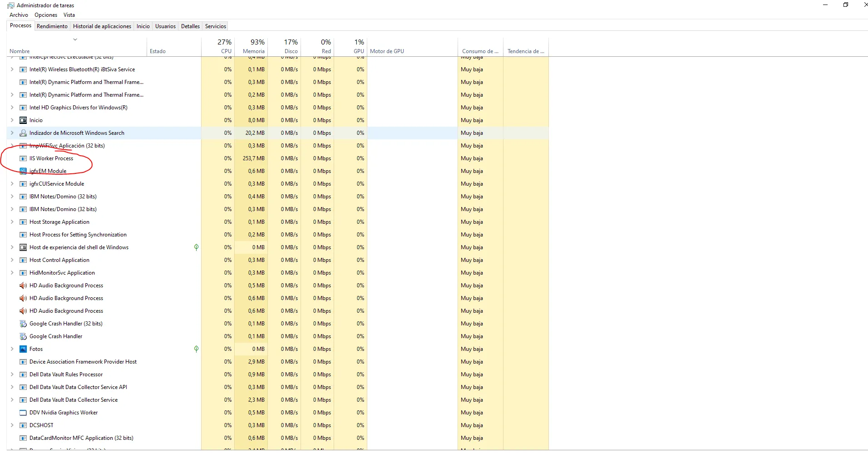Select the Inicio process icon in the list

pos(23,120)
